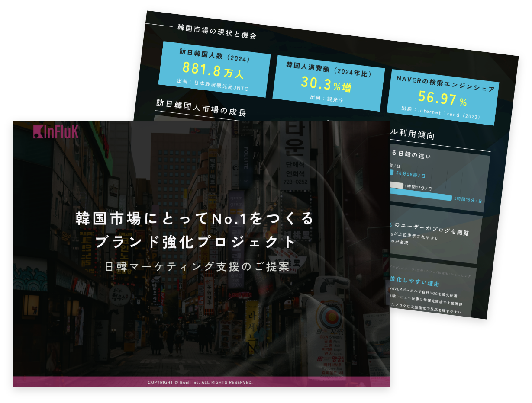Select the cover title line "ブランド強化プロジェクト"
Image resolution: width=532 pixels, height=403 pixels.
click(x=195, y=242)
